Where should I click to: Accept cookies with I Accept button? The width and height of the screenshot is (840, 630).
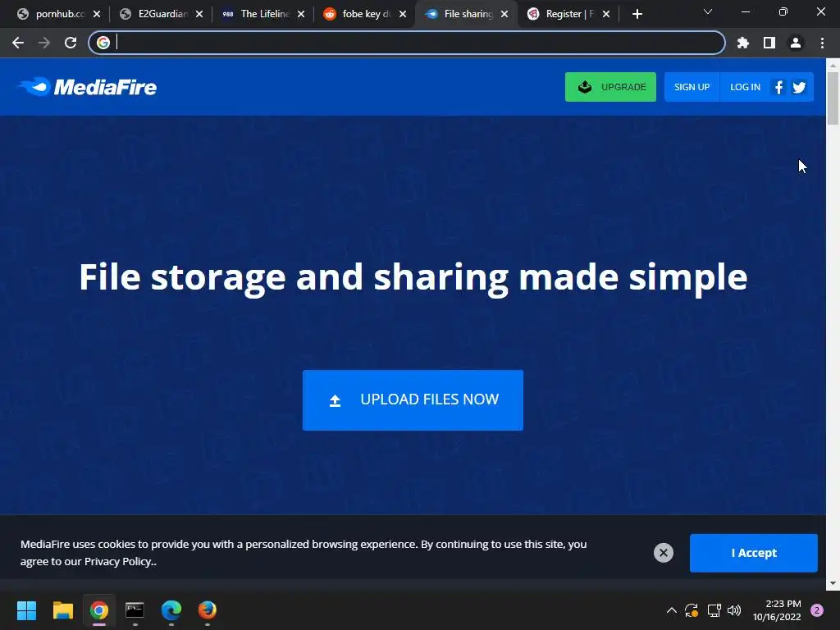[753, 553]
